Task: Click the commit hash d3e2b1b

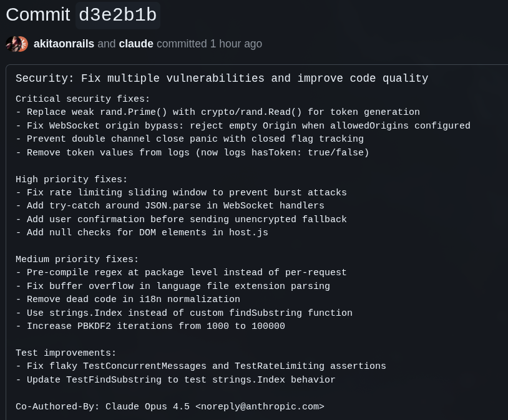Action: [x=118, y=15]
